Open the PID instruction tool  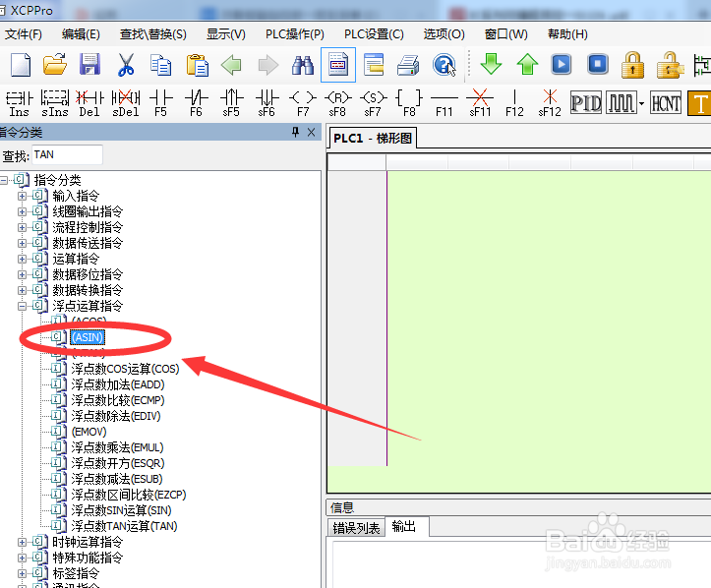coord(586,103)
